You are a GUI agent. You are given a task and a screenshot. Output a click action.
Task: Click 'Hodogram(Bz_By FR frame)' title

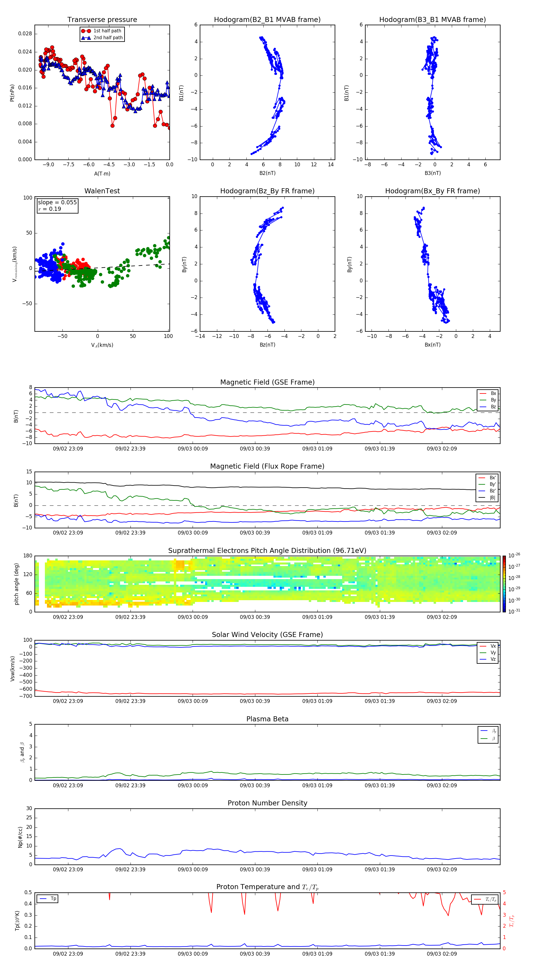pos(267,191)
